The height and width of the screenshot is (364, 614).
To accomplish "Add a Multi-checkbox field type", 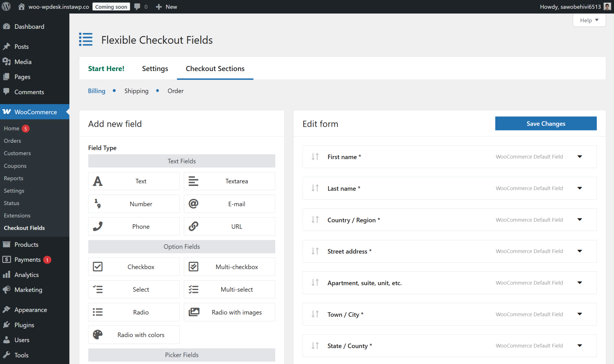I will [x=229, y=267].
